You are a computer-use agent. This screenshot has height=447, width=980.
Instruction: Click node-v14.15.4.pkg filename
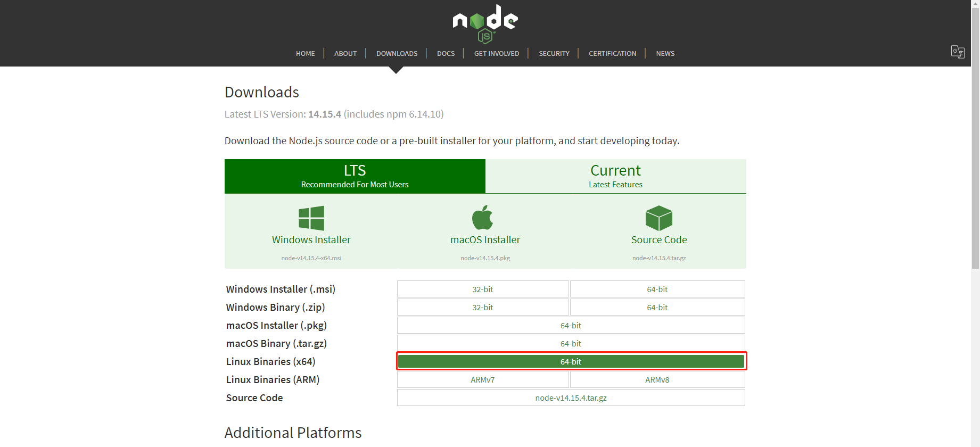coord(485,258)
